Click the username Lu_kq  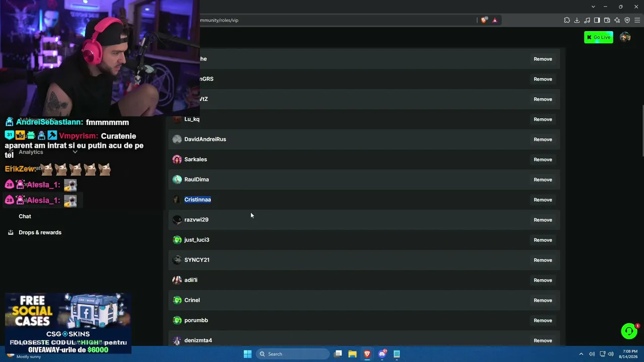192,119
